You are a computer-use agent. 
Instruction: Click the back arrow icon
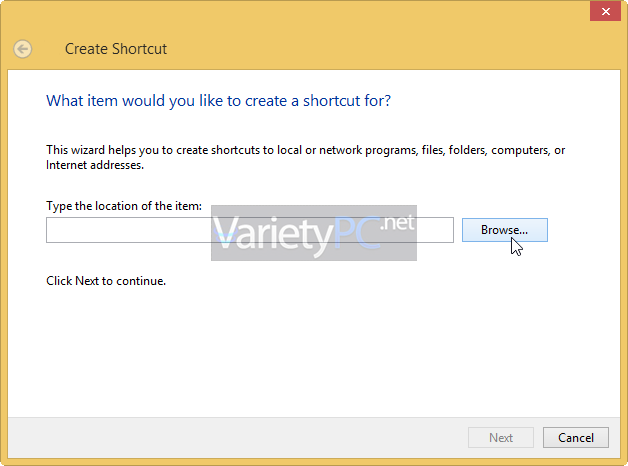22,49
